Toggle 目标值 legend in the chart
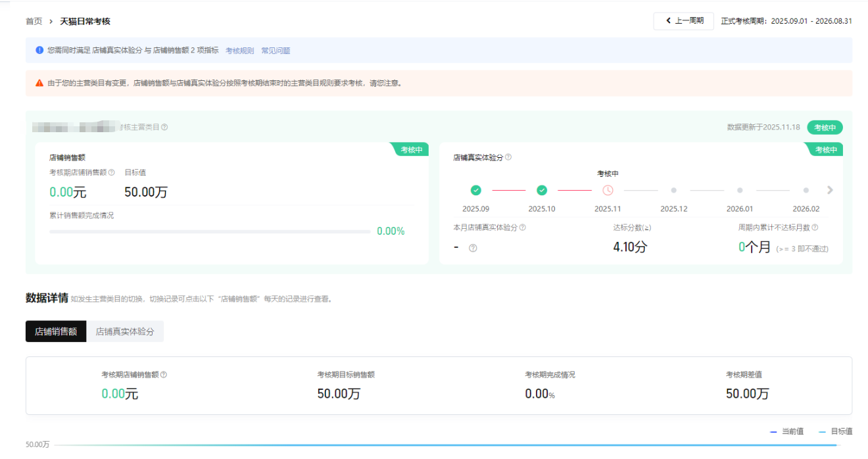 coord(835,431)
